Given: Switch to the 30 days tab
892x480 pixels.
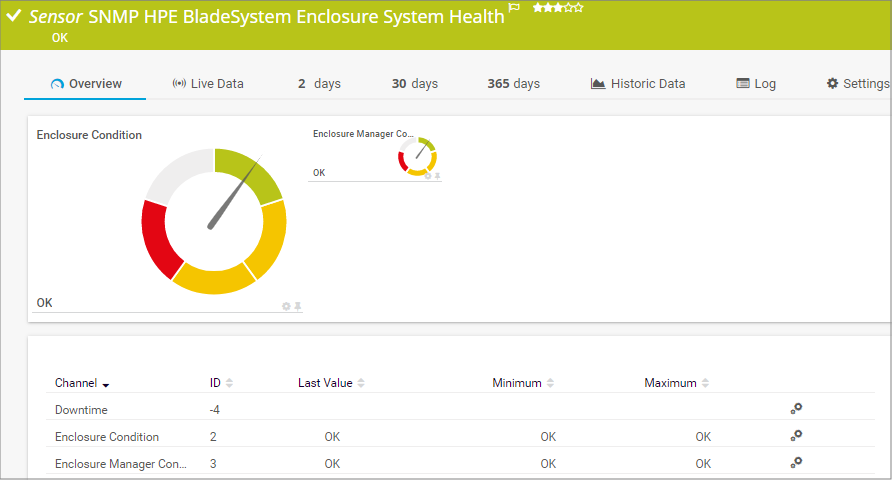Looking at the screenshot, I should [414, 84].
